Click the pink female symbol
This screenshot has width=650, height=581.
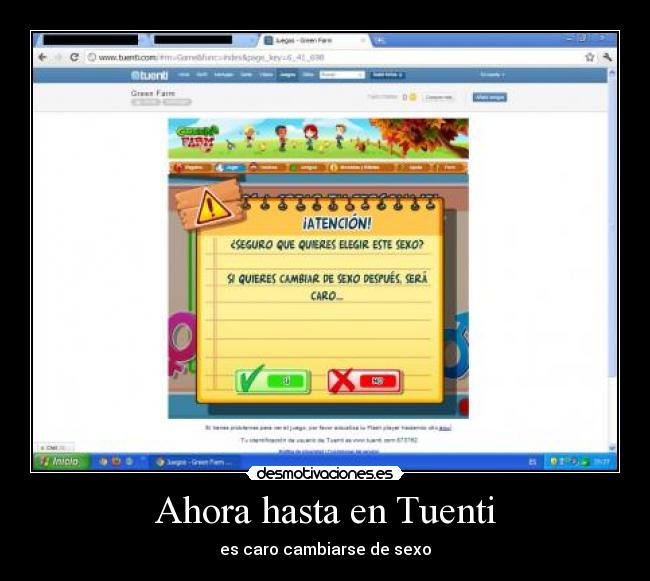pyautogui.click(x=182, y=343)
